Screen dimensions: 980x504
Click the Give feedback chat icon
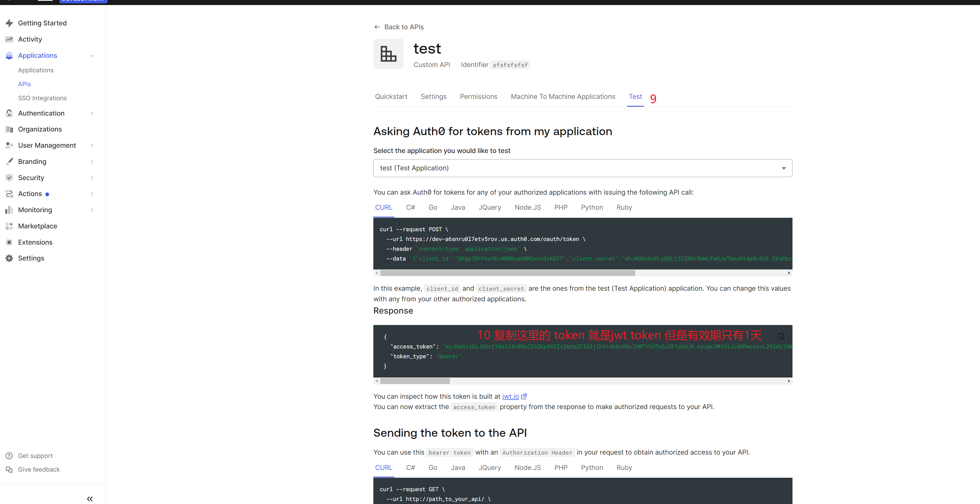coord(9,470)
